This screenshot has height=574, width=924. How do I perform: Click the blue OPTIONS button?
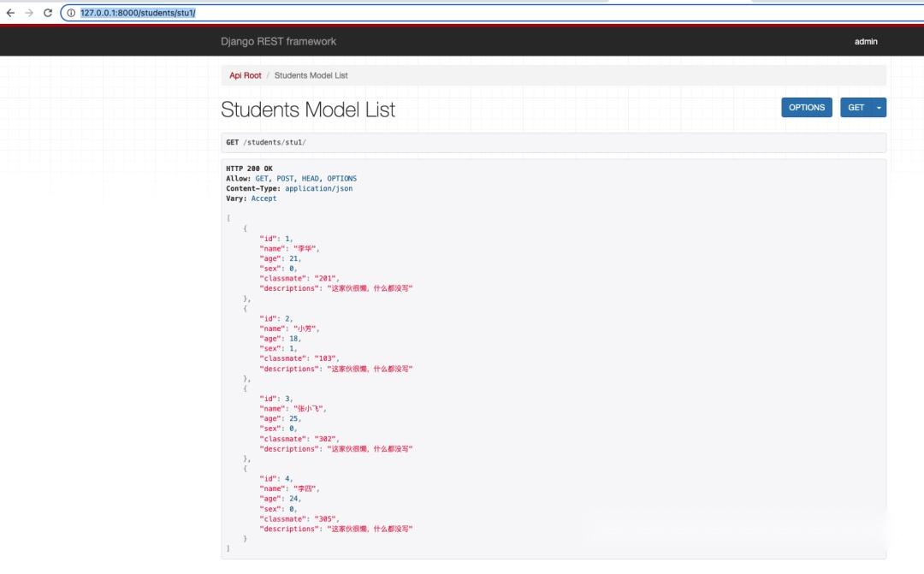(806, 107)
